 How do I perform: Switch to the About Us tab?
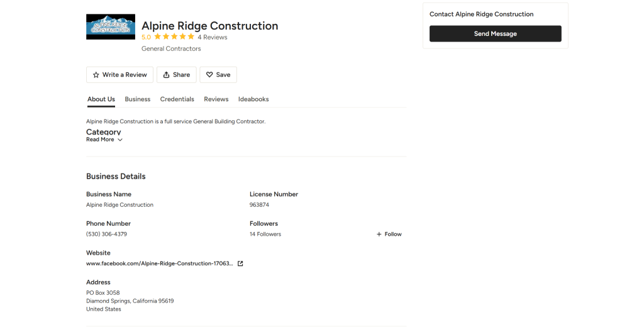(x=101, y=99)
